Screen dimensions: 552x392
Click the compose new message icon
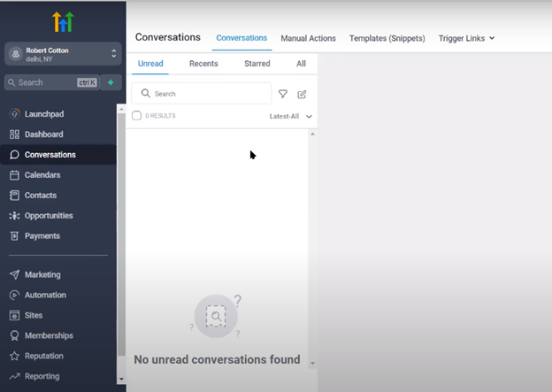click(x=302, y=94)
